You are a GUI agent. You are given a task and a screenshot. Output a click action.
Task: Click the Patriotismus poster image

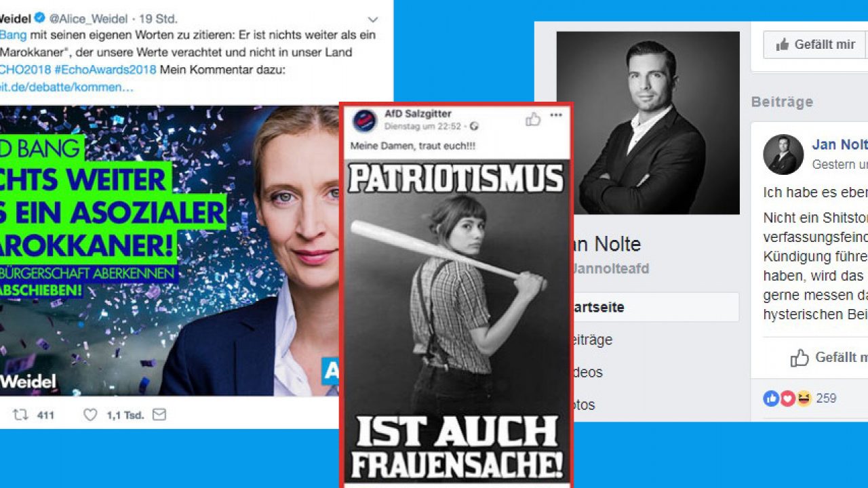457,321
